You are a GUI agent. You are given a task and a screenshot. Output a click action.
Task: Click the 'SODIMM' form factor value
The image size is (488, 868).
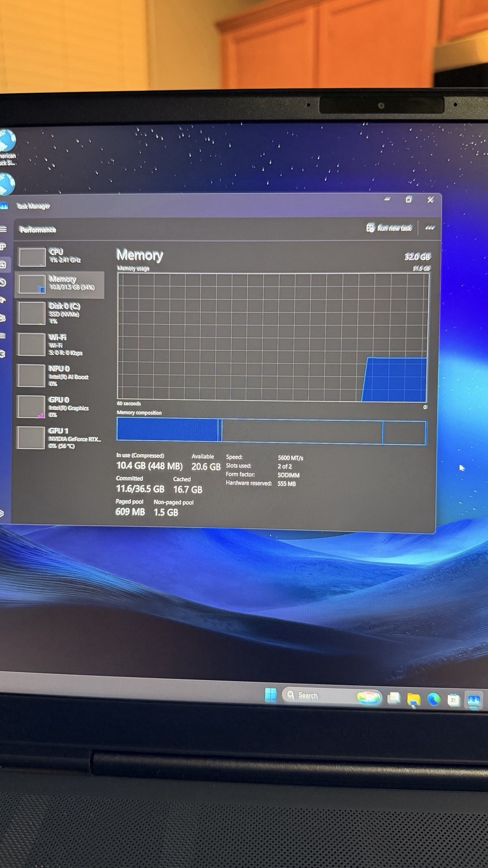click(288, 475)
